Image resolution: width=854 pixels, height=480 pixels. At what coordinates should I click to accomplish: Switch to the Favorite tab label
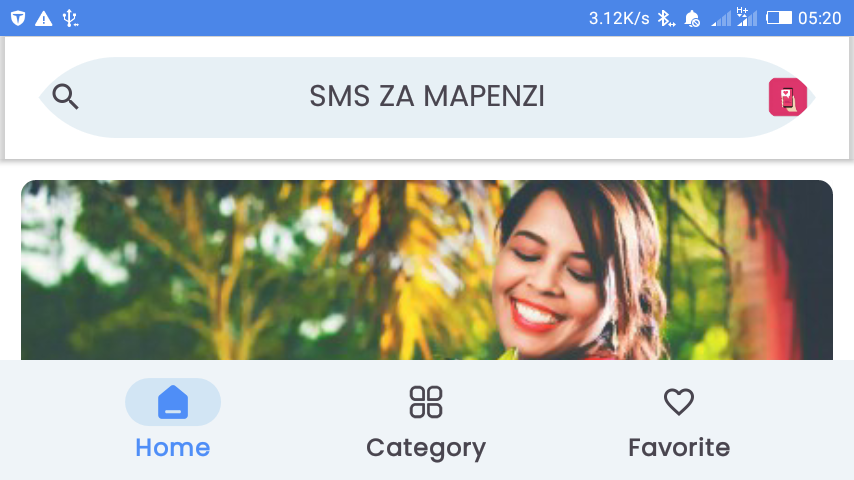pos(679,448)
